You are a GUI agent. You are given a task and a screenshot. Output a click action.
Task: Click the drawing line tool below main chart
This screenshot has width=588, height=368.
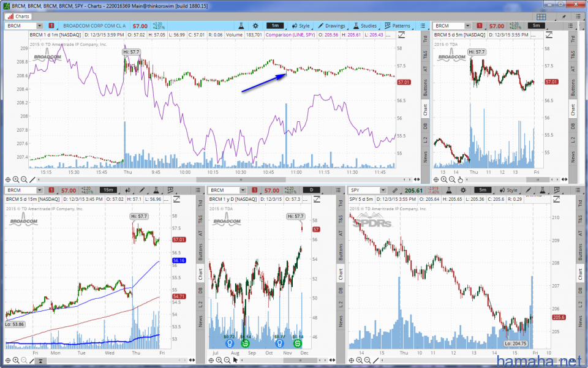pos(32,180)
